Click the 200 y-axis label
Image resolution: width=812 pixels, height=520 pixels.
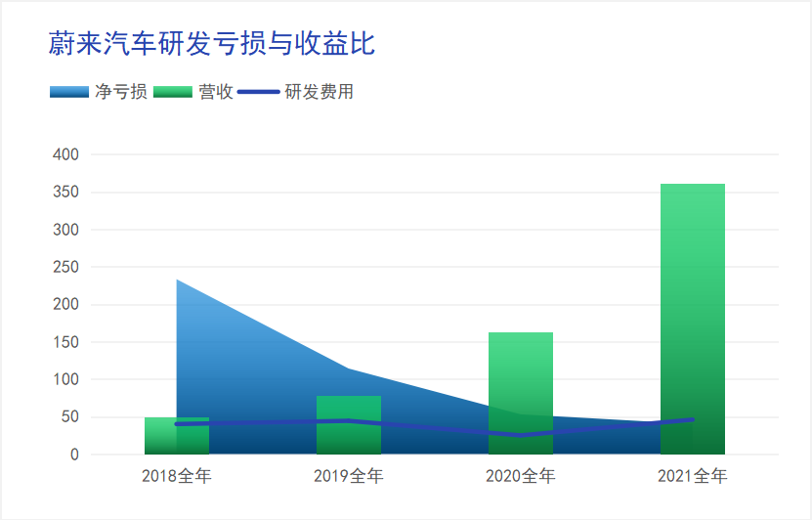click(65, 305)
